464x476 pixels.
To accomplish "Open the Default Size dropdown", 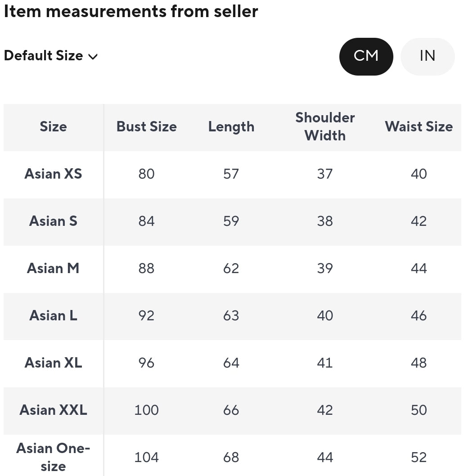I will (51, 56).
